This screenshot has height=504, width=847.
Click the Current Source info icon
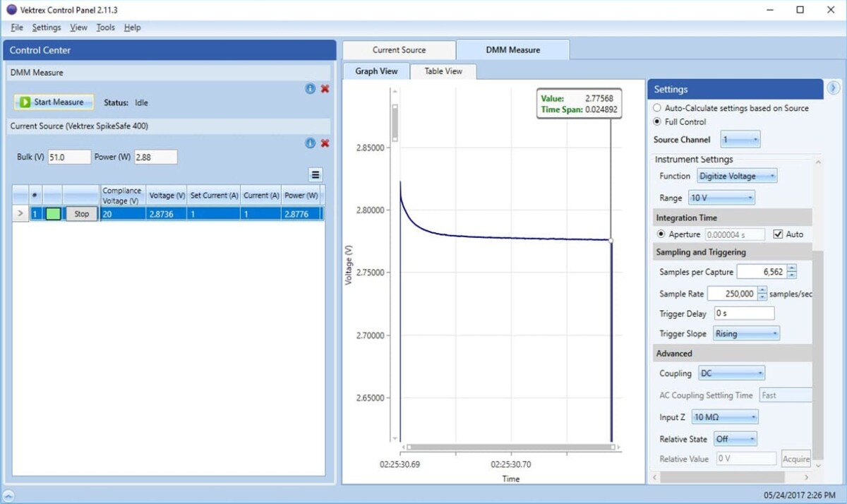pyautogui.click(x=310, y=143)
